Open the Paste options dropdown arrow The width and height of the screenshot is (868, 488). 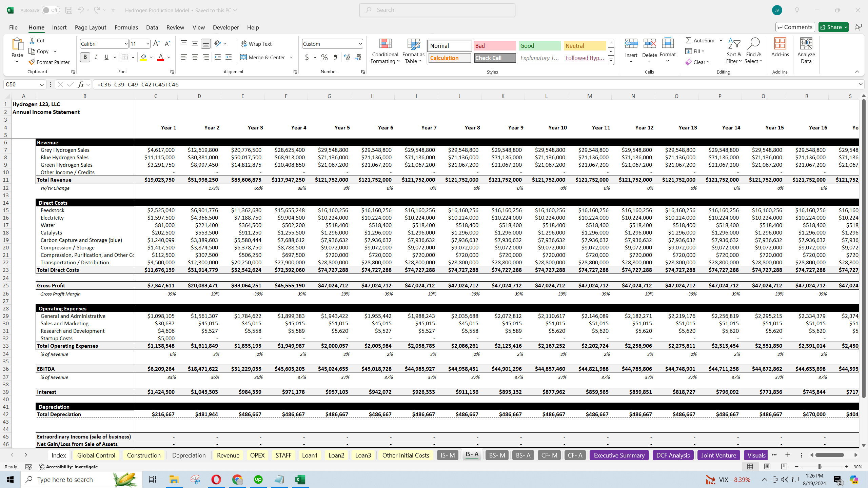pos(17,62)
